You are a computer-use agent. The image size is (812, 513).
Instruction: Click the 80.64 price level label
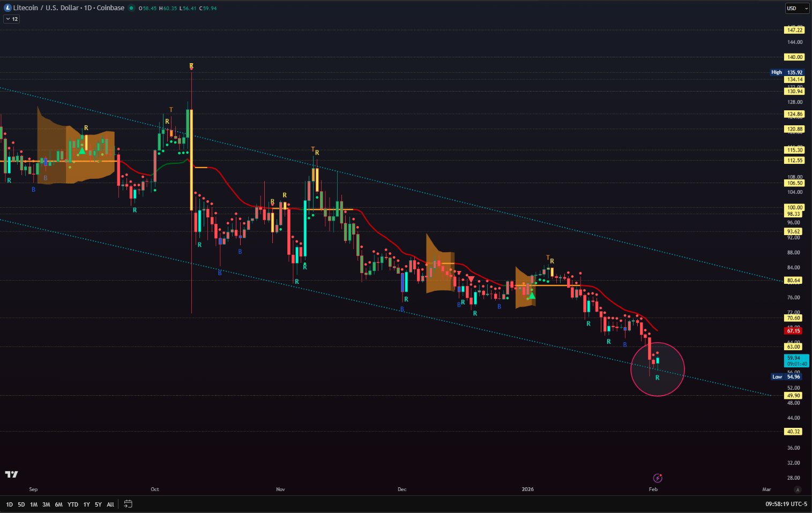794,280
